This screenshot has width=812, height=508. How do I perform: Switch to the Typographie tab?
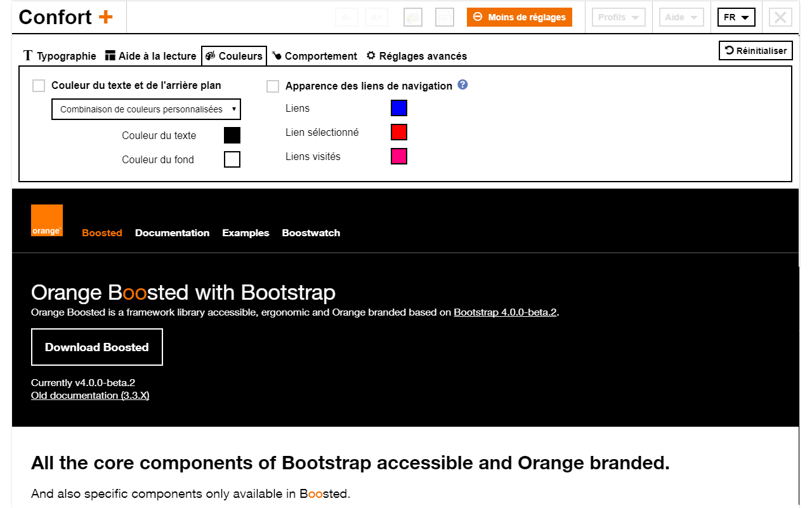pos(60,56)
